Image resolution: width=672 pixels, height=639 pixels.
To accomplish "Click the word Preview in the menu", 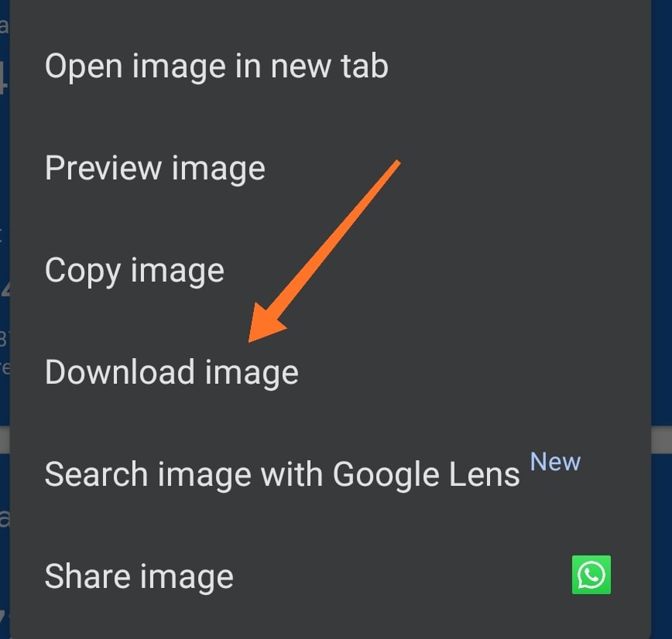I will (x=103, y=168).
